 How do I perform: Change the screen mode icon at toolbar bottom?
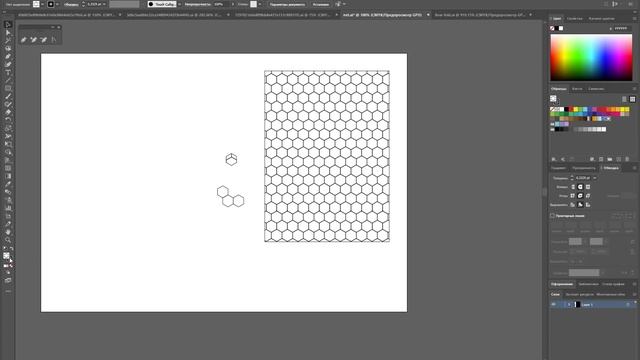point(8,280)
